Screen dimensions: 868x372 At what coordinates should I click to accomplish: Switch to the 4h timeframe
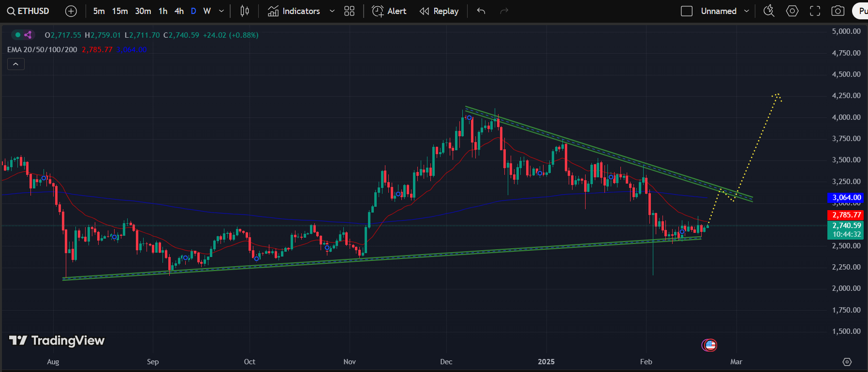(179, 11)
